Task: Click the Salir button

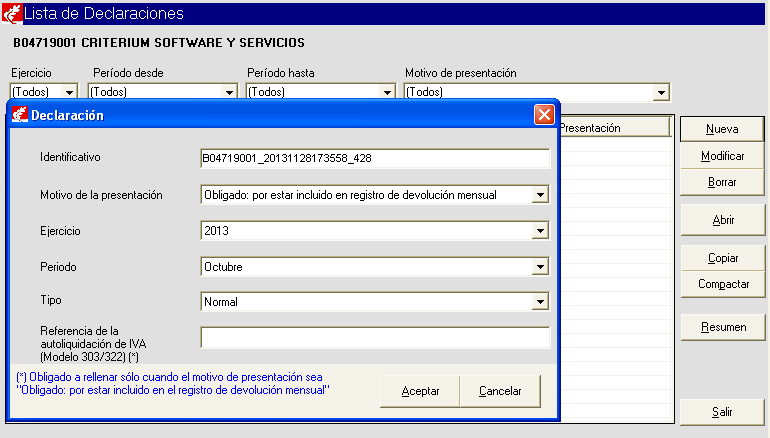Action: click(x=722, y=412)
